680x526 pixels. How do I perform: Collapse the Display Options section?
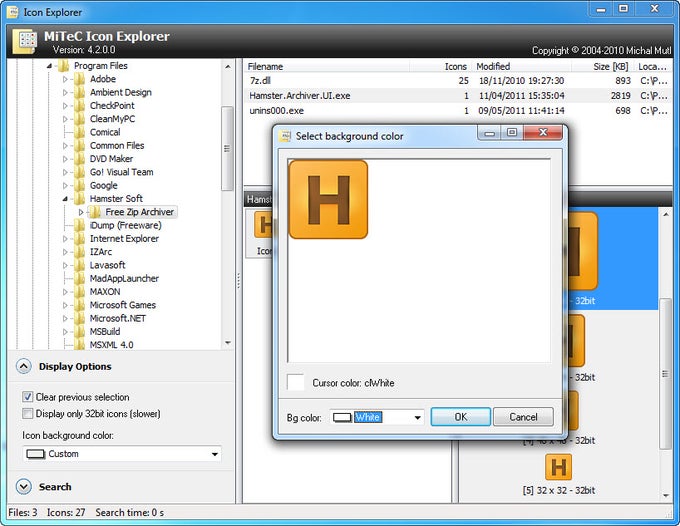tap(24, 366)
